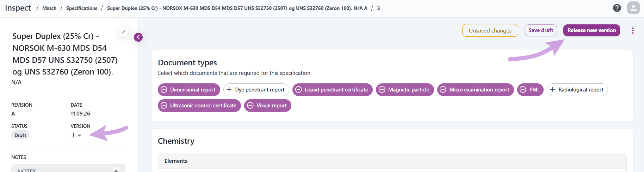Toggle off the PMI document chip
Image resolution: width=644 pixels, height=172 pixels.
click(x=530, y=90)
